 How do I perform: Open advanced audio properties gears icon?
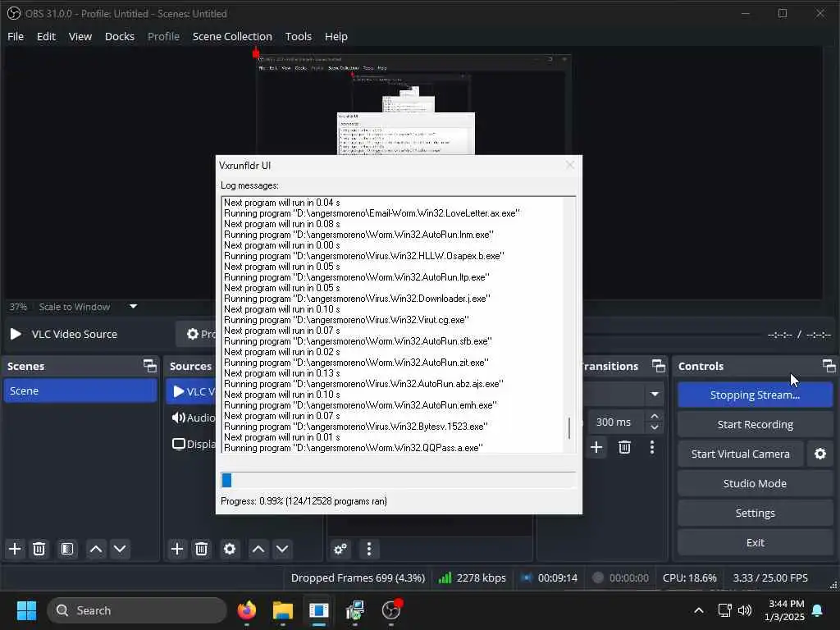(340, 549)
